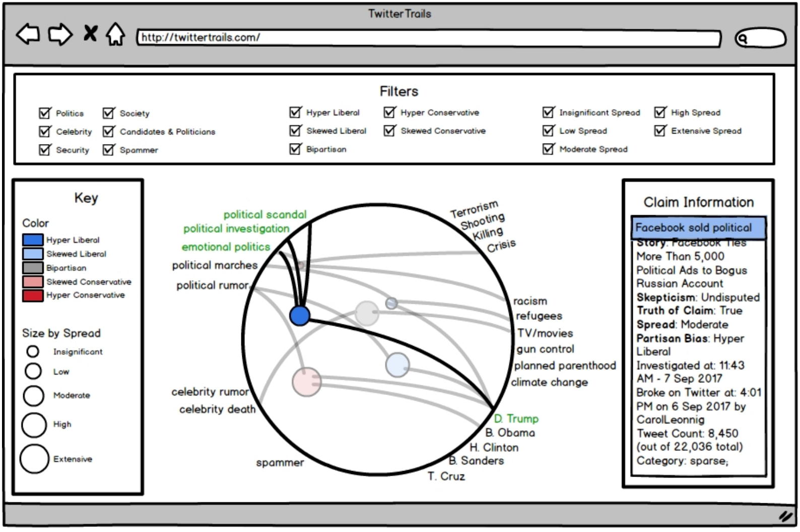This screenshot has width=800, height=532.
Task: Go to the browser home icon
Action: pyautogui.click(x=115, y=34)
